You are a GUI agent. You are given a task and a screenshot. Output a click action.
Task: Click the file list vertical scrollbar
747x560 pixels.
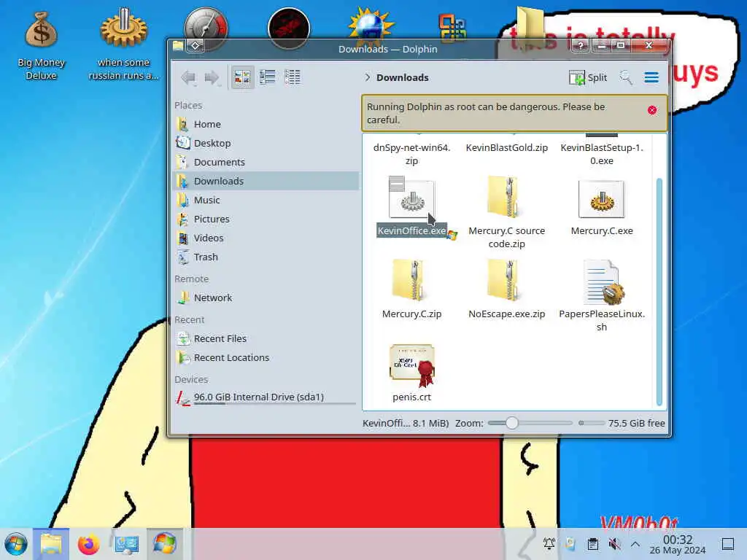click(659, 292)
